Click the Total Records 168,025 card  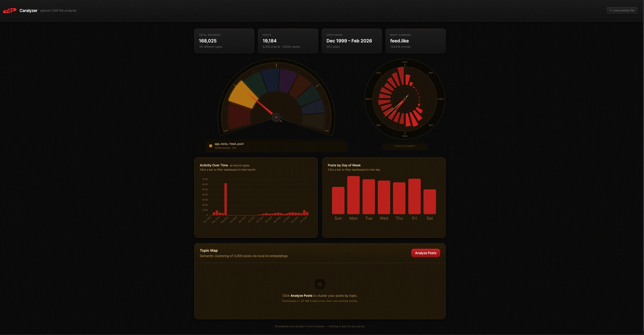coord(224,41)
